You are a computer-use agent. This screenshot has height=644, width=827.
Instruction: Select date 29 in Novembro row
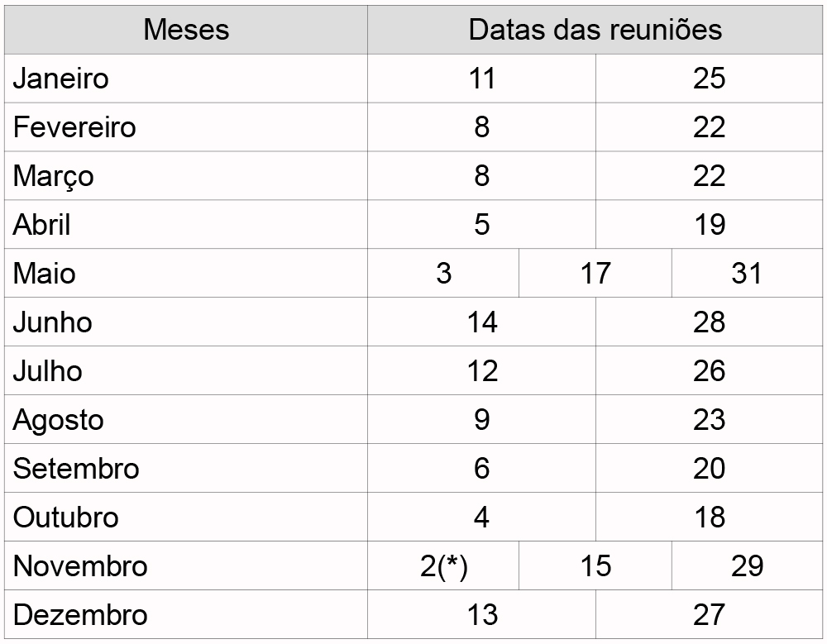[x=747, y=566]
